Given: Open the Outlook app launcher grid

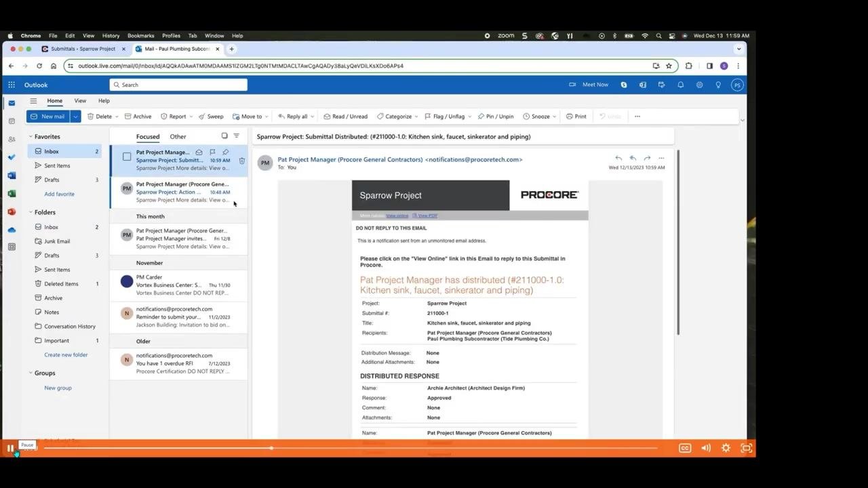Looking at the screenshot, I should click(12, 85).
